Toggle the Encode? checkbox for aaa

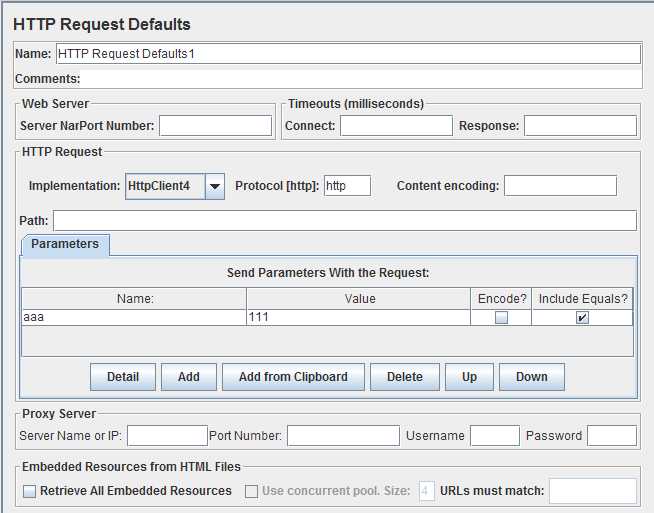tap(501, 318)
